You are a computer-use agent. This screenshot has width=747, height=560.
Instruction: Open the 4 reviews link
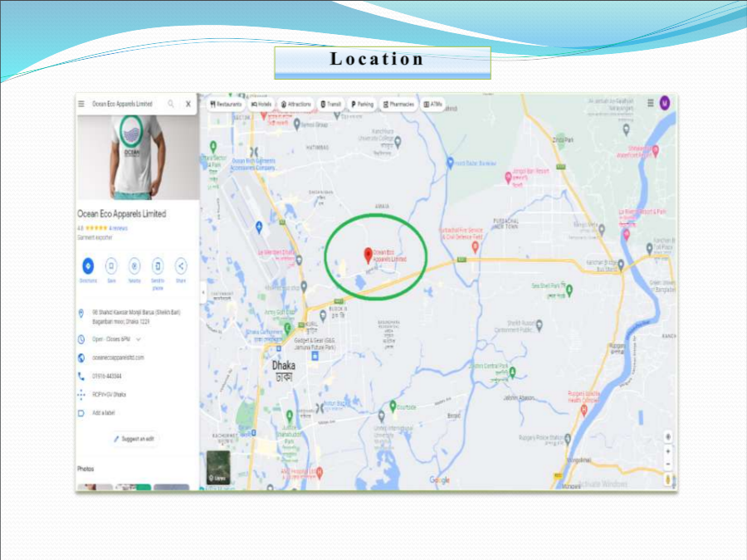tap(118, 229)
